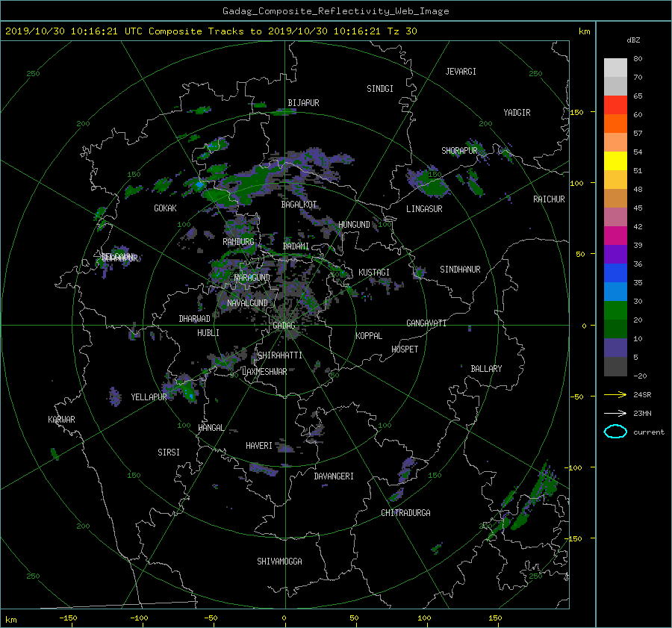Click the LAXMESHWAR city label
Viewport: 672px width, 628px height.
point(264,372)
